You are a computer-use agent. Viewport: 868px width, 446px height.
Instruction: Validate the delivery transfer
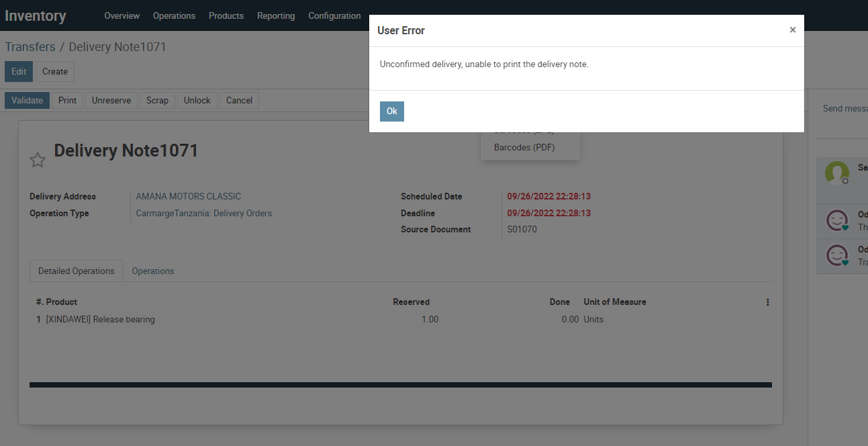click(x=27, y=100)
